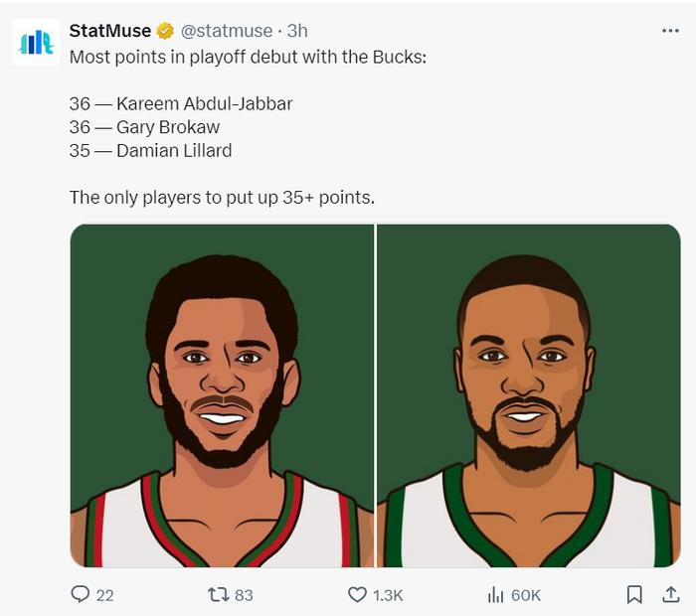Click the 3h post timestamp
Viewport: 696px width, 616px height.
click(296, 31)
